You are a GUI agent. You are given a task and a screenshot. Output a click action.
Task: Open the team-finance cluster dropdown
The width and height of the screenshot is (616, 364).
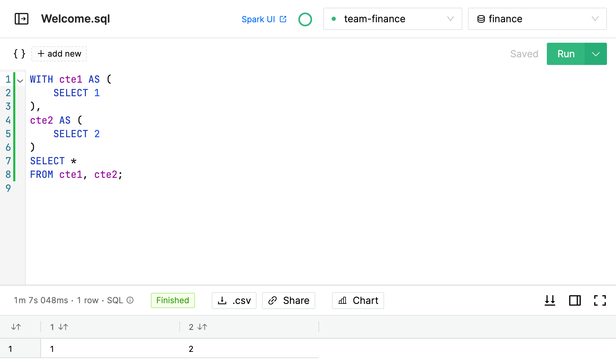(x=393, y=19)
